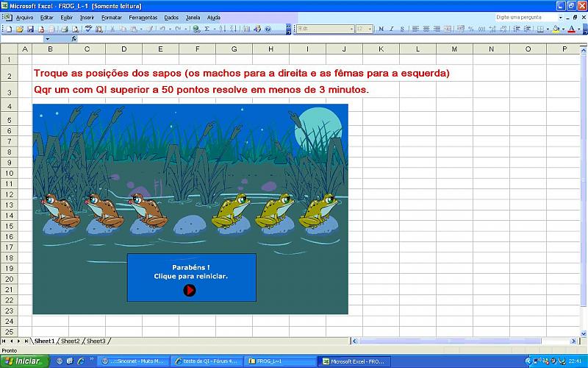
Task: Decrease the indent
Action: 517,29
